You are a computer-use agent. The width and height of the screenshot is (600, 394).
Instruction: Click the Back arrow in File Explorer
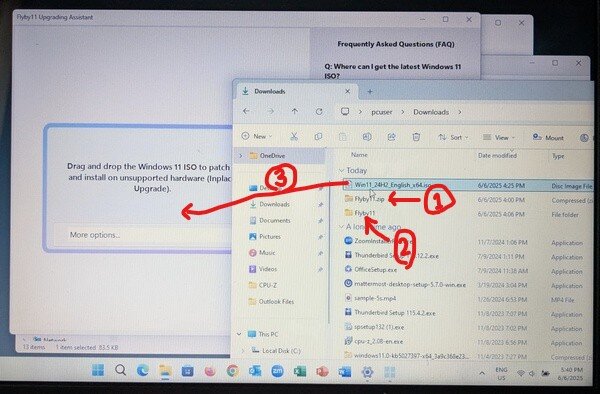point(246,111)
